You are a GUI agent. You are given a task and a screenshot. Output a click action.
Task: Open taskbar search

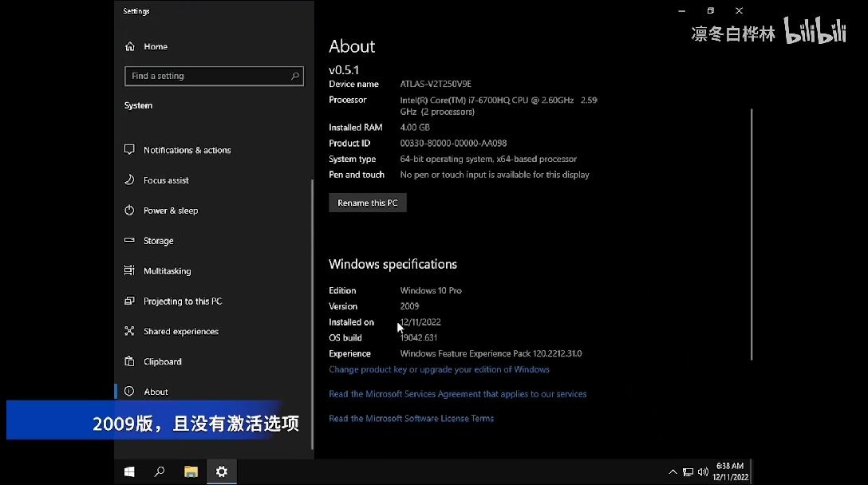pyautogui.click(x=160, y=471)
